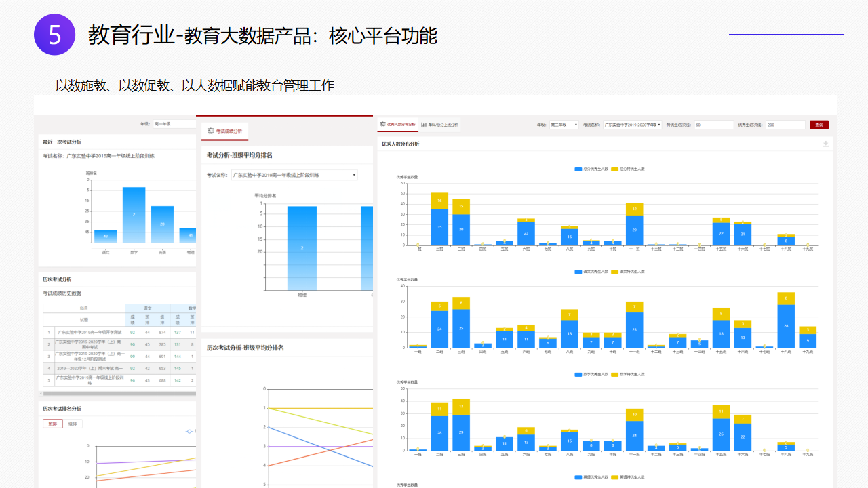The width and height of the screenshot is (868, 488).
Task: Expand 考试名称 dropdown in 班级平均分排名 panel
Action: coord(294,175)
